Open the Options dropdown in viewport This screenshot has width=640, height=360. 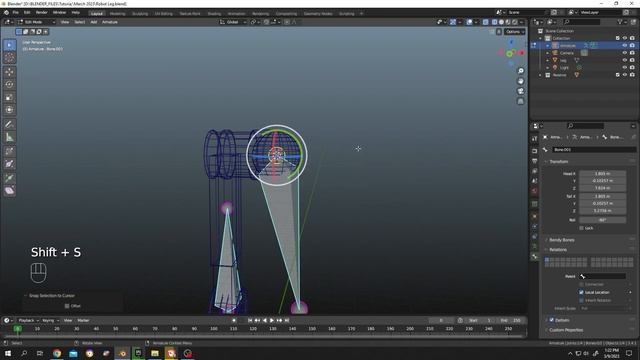pyautogui.click(x=514, y=31)
